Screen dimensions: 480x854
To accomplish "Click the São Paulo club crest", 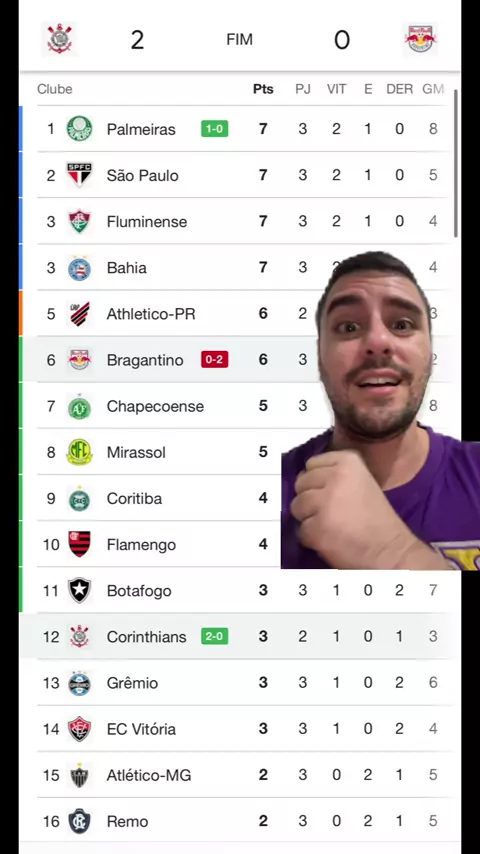I will (x=80, y=175).
